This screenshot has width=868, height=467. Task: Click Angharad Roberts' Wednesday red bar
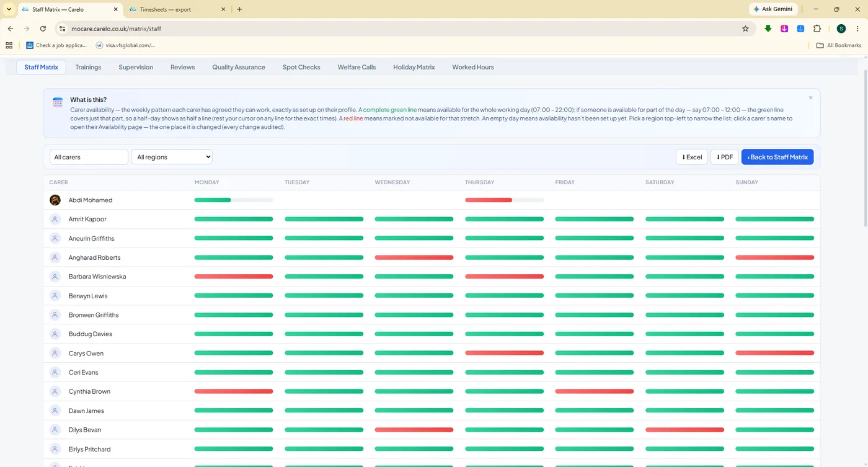click(414, 257)
